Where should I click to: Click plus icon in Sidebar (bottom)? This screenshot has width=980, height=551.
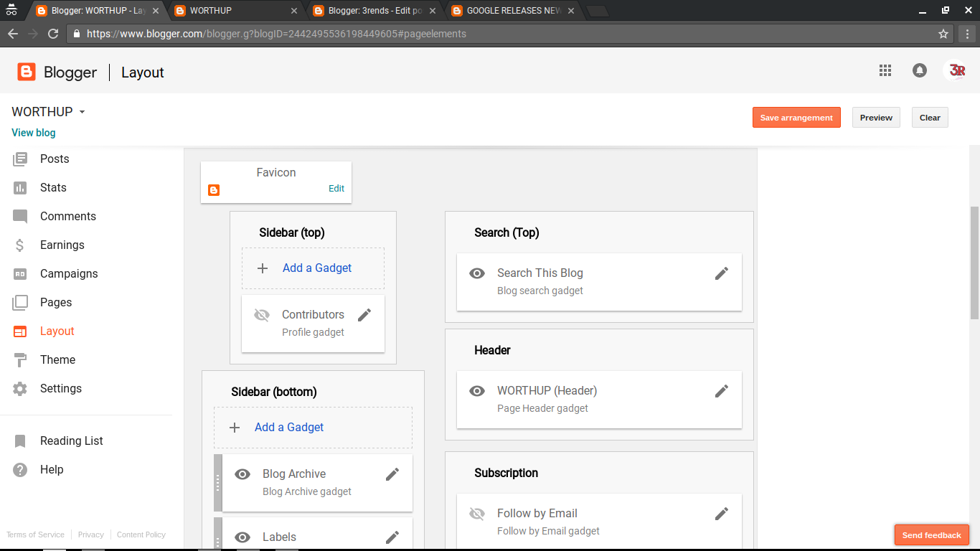tap(235, 428)
